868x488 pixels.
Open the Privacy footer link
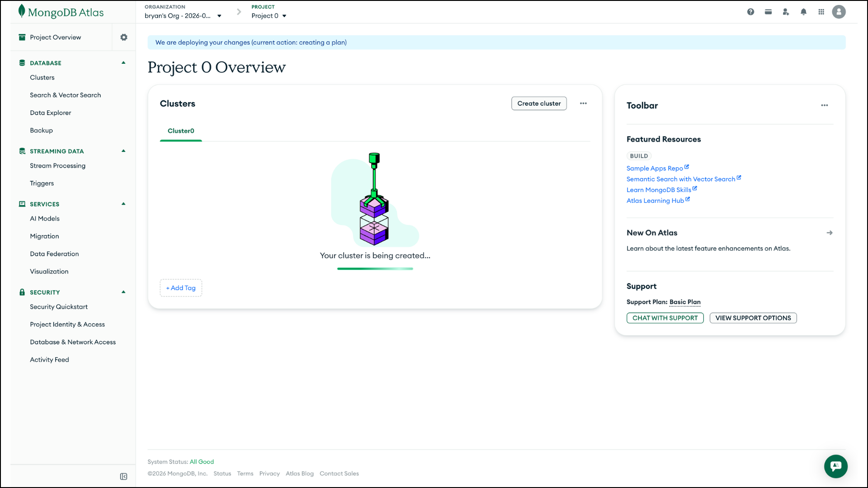point(269,473)
